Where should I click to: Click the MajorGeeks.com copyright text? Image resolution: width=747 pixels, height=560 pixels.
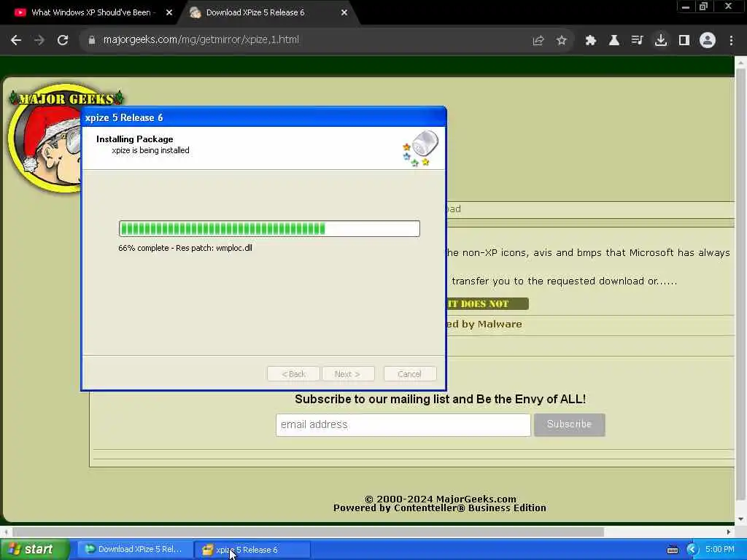point(440,499)
